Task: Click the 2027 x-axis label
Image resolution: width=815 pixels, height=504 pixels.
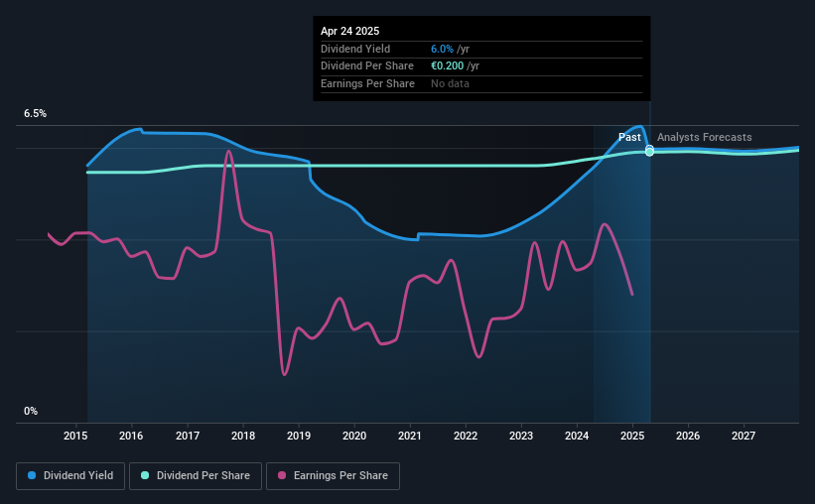Action: click(744, 436)
